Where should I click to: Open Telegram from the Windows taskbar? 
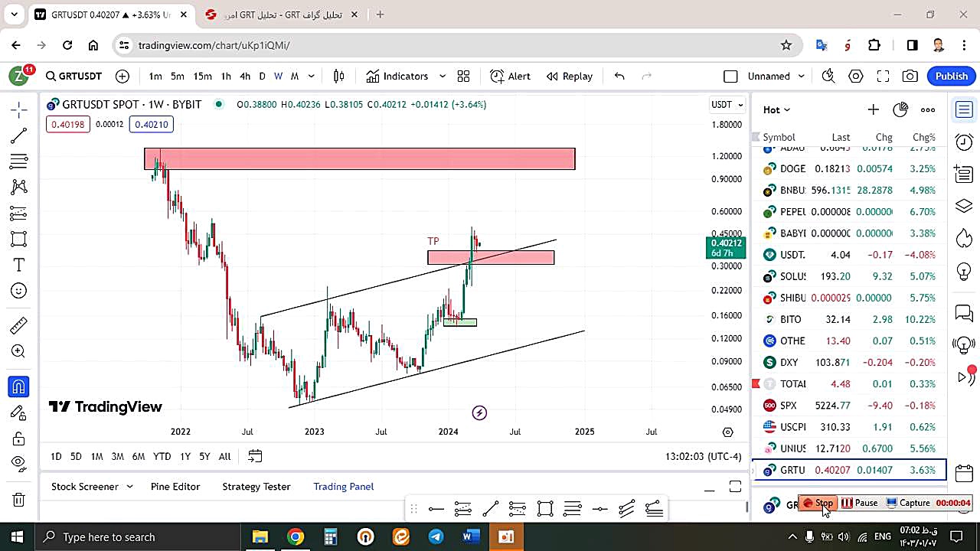point(436,536)
